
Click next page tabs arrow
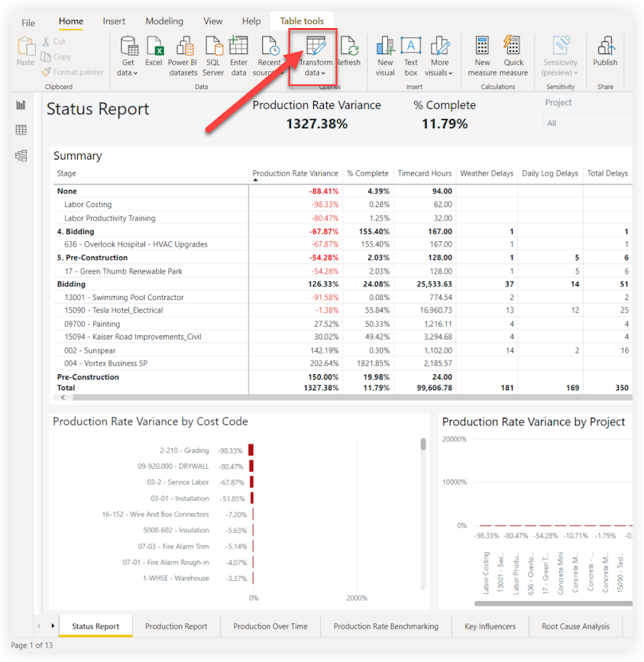coord(53,625)
